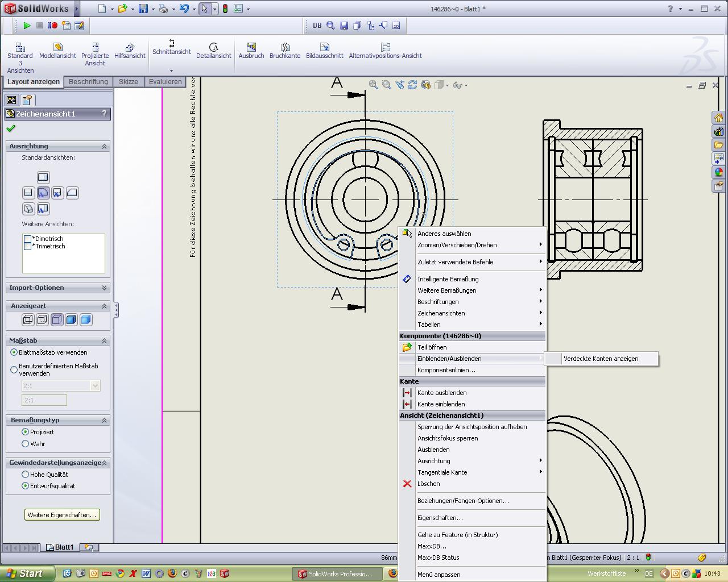The image size is (728, 582).
Task: Select Benutzerdefinierten Maßstab verwenden radio button
Action: (14, 369)
